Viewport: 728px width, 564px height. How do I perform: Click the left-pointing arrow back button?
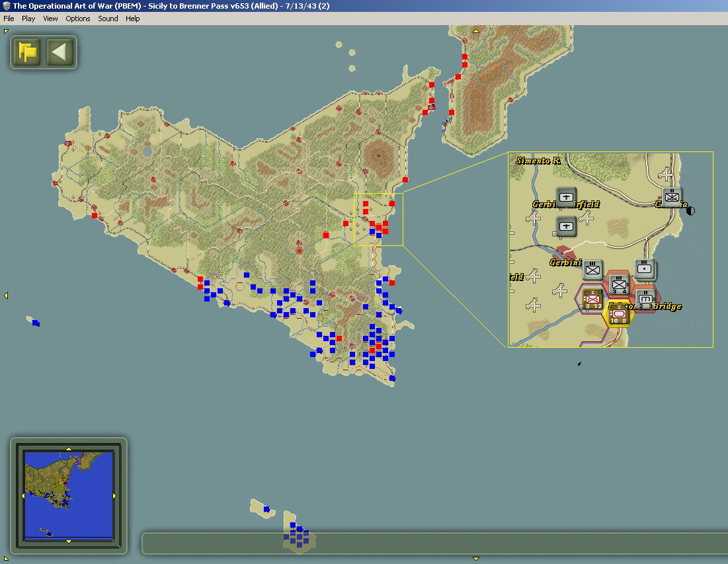(60, 52)
